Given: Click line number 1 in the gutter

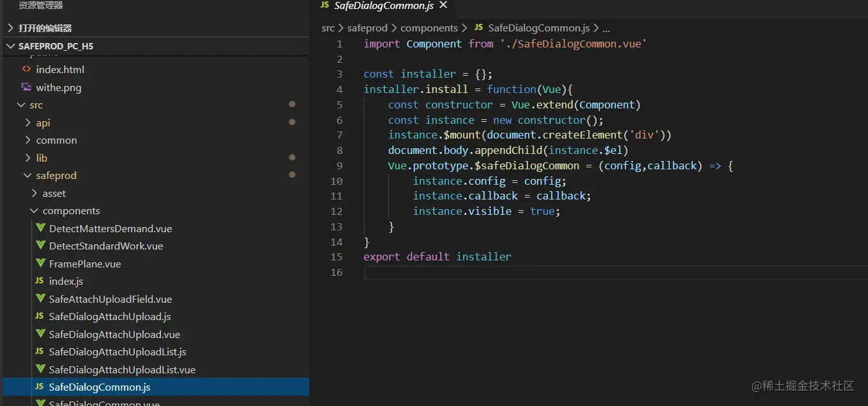Looking at the screenshot, I should (339, 44).
